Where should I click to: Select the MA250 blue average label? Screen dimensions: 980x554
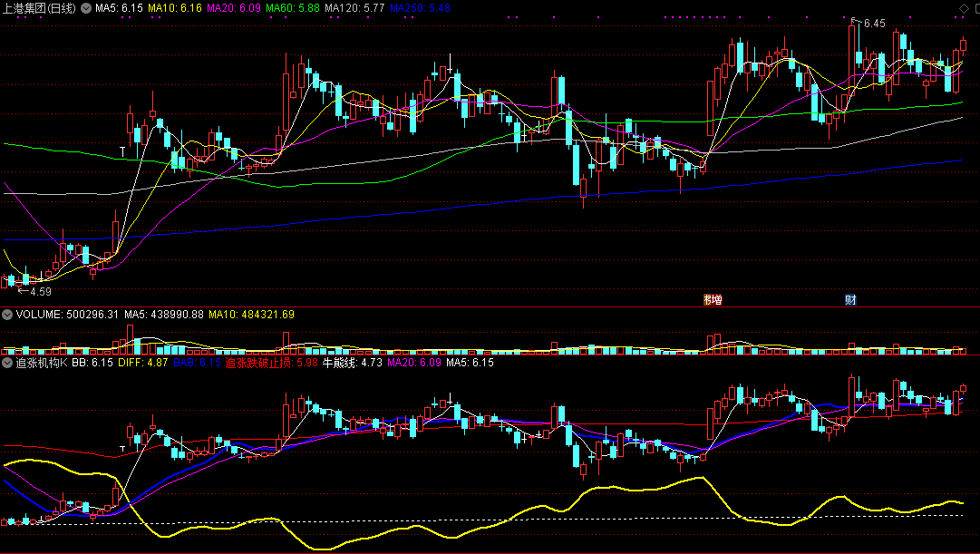coord(420,8)
